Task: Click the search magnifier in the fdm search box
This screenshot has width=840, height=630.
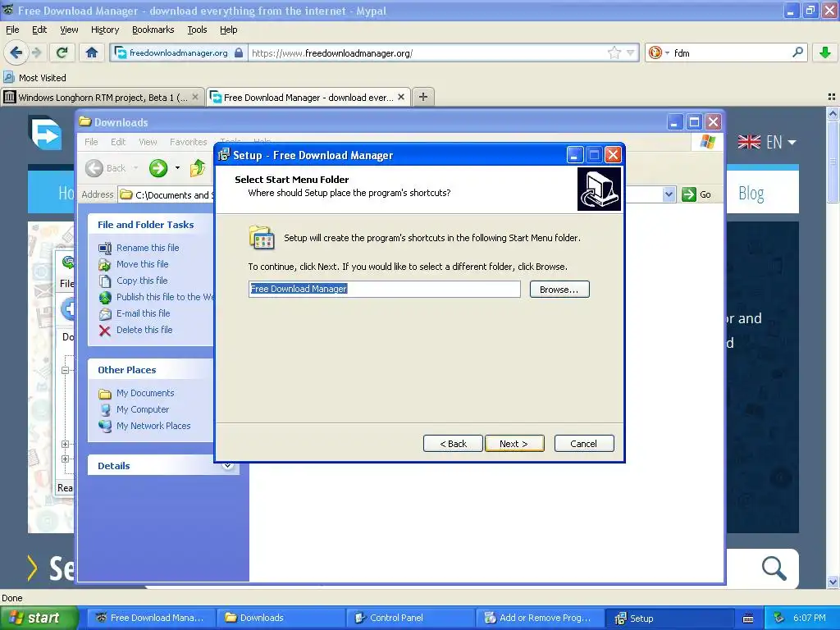Action: coord(797,52)
